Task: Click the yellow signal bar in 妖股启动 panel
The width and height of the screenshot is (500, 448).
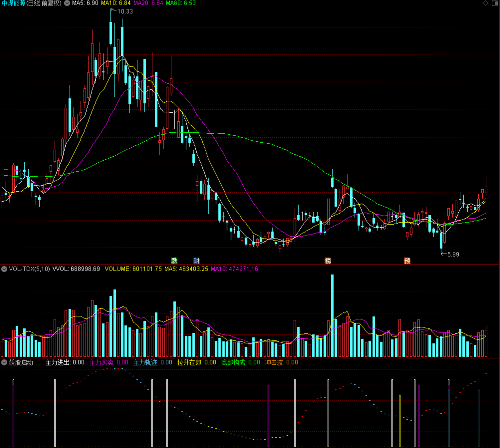Action: click(400, 421)
